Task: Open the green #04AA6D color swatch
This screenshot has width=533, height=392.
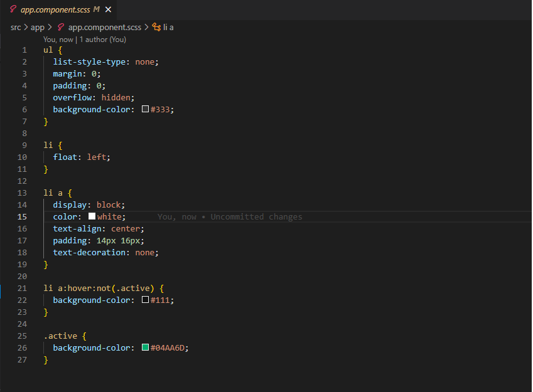Action: [x=145, y=348]
